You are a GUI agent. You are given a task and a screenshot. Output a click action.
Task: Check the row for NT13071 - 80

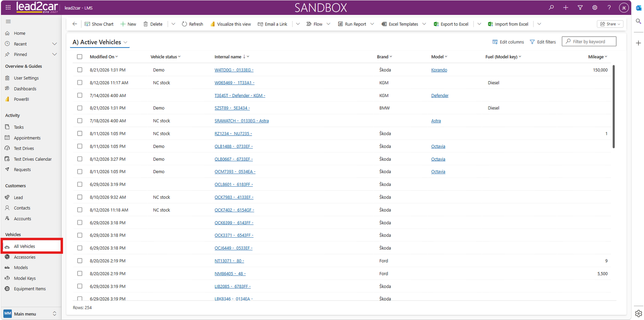coord(80,261)
